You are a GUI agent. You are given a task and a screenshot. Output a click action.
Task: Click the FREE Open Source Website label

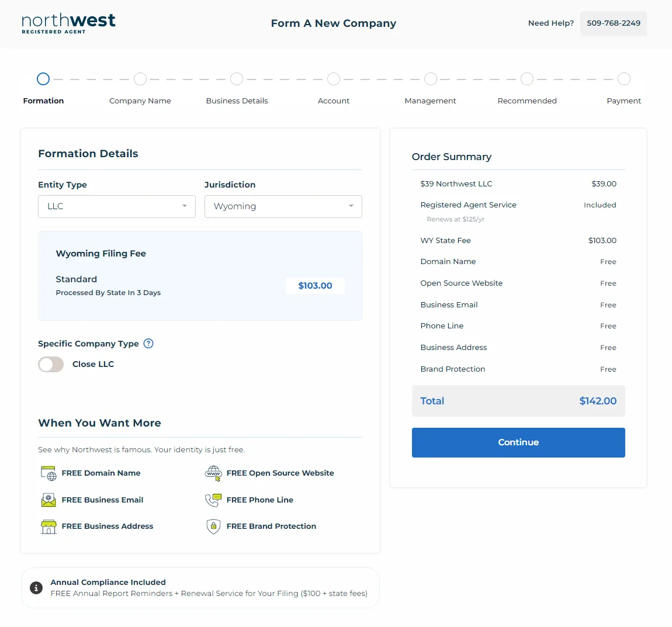pos(280,473)
